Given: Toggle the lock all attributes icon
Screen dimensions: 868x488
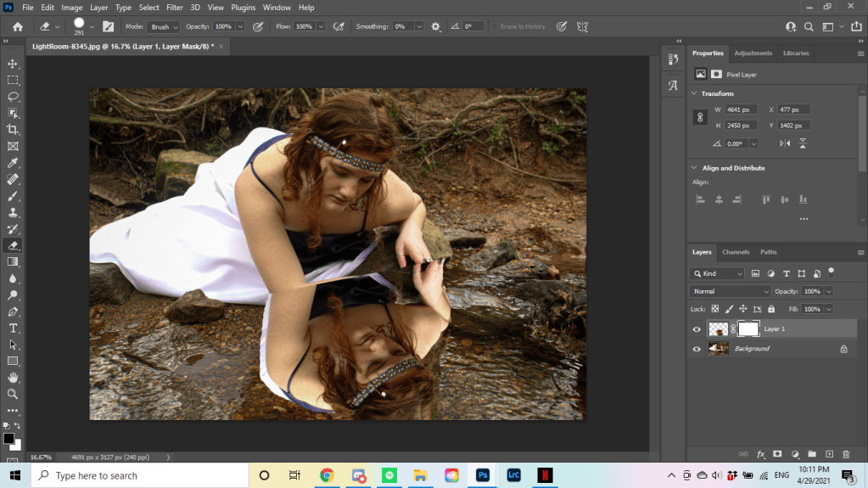Looking at the screenshot, I should 770,309.
